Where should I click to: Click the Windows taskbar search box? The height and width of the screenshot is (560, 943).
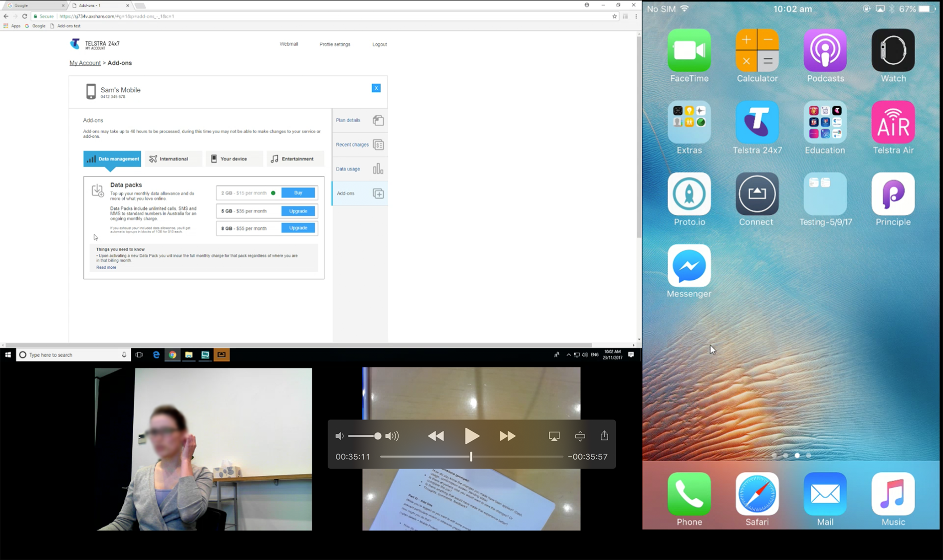(x=74, y=355)
